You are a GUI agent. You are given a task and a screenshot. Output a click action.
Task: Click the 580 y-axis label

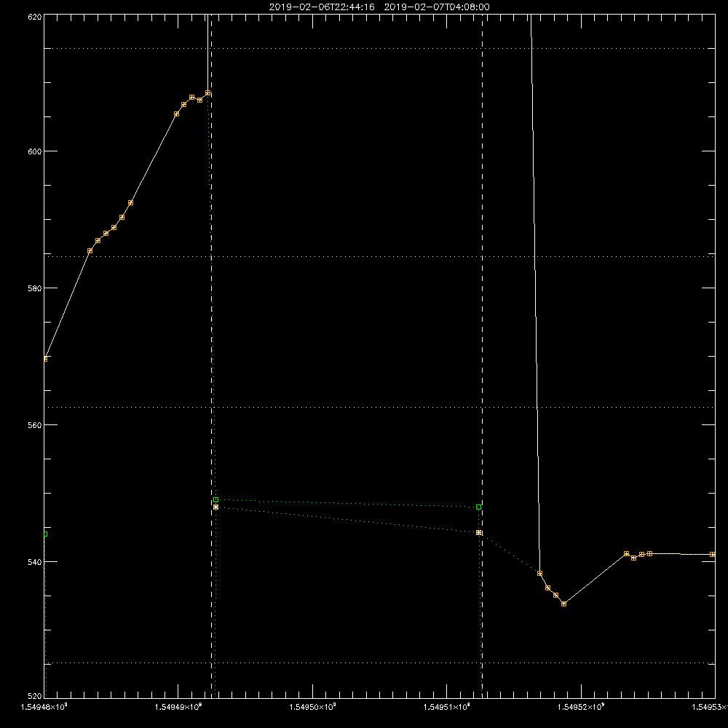pos(35,288)
